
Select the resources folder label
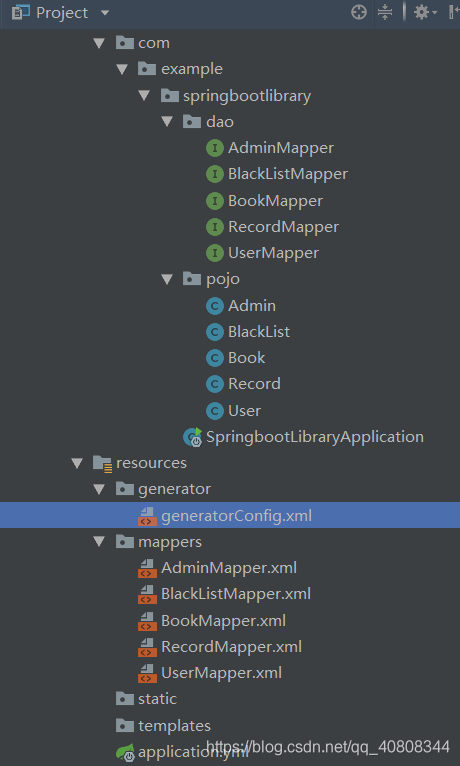[151, 463]
